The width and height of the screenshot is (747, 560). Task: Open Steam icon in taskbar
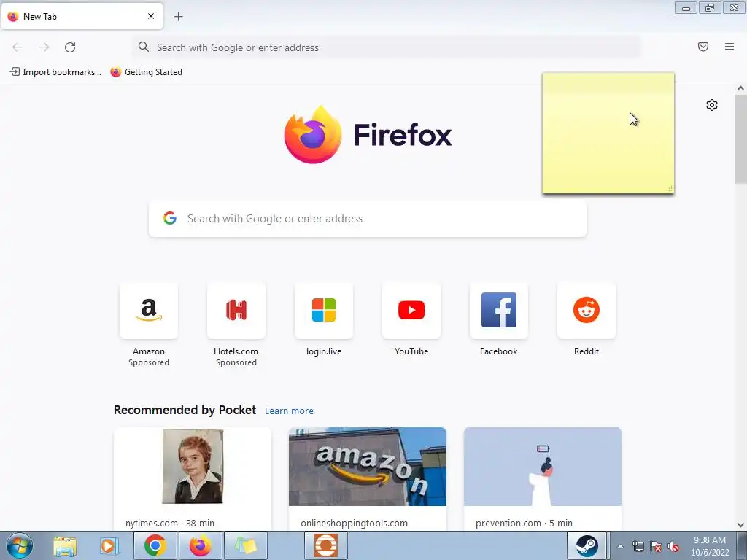(587, 545)
